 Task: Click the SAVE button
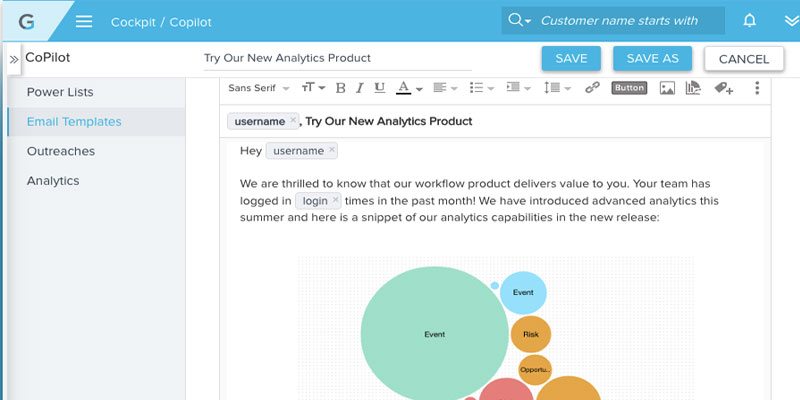tap(571, 58)
